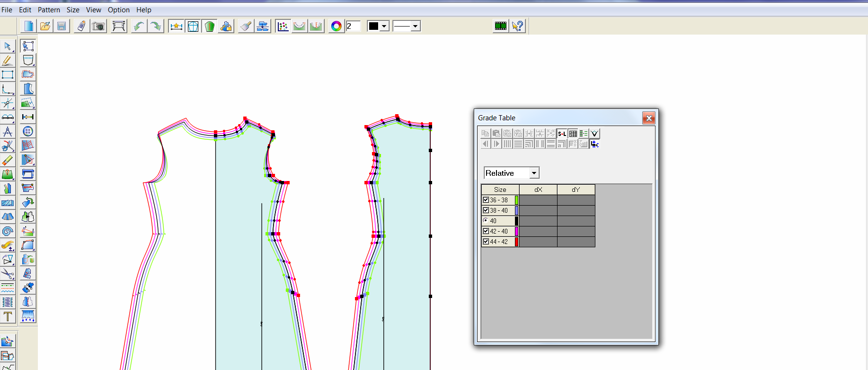Open a file with the folder icon
Screen dimensions: 868x370
tap(45, 26)
